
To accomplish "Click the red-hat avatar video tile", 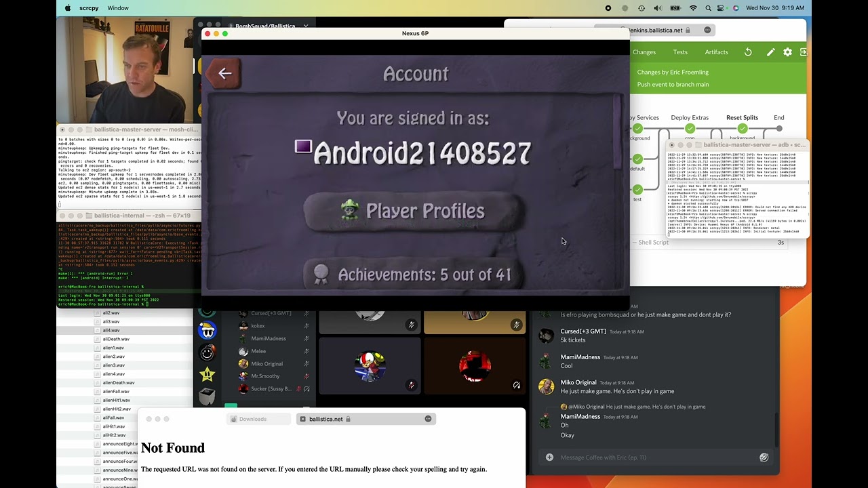I will pos(370,365).
